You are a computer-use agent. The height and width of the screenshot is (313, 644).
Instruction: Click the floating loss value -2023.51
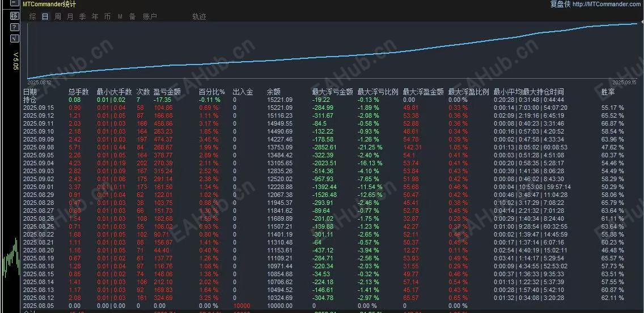(x=324, y=163)
